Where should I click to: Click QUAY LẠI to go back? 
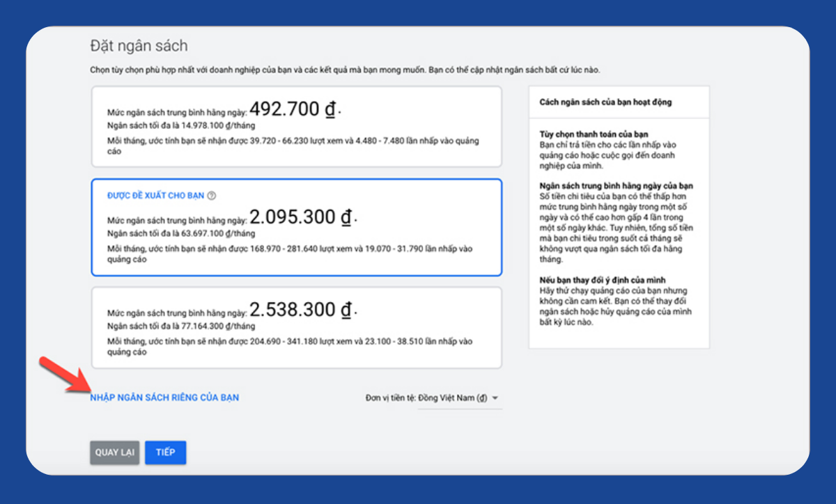(114, 452)
